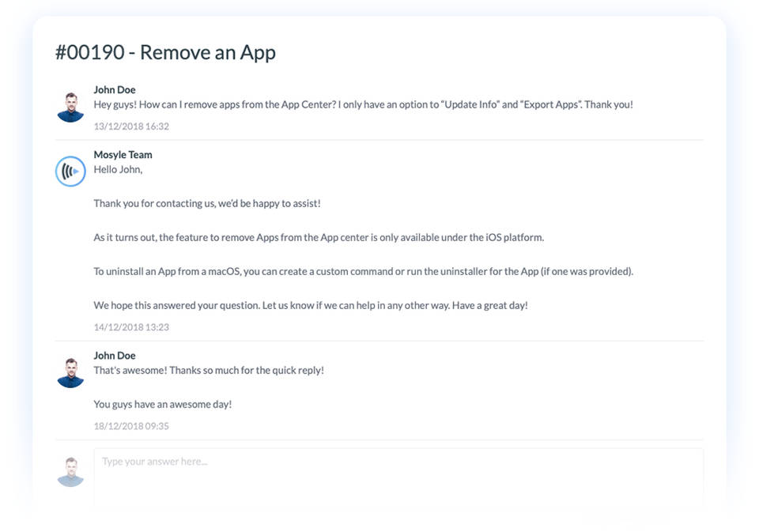Click the John Doe name above the last message
759x532 pixels.
(115, 356)
